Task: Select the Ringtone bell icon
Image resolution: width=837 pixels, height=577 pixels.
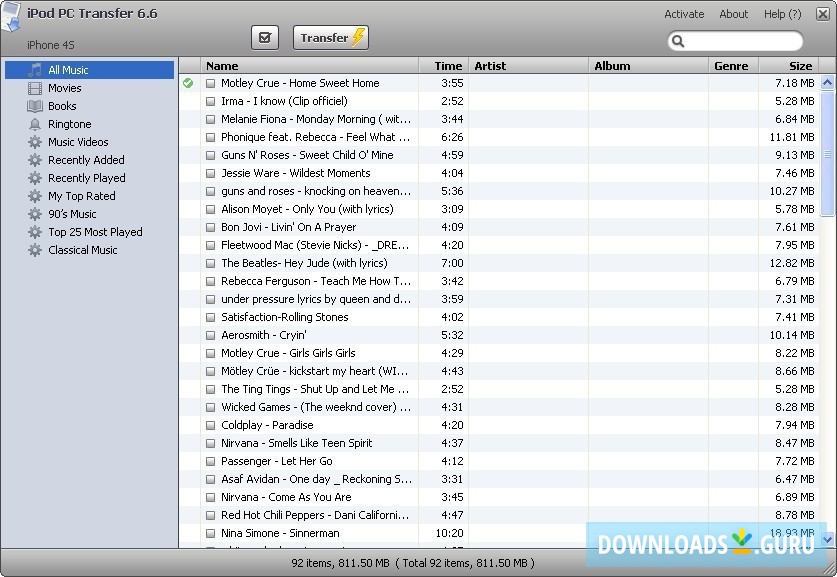Action: pos(35,124)
